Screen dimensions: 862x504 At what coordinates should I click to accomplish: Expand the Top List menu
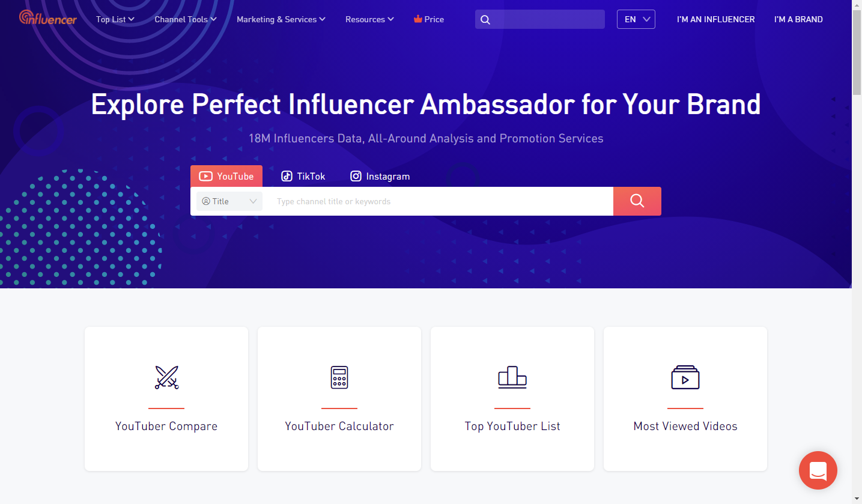115,19
